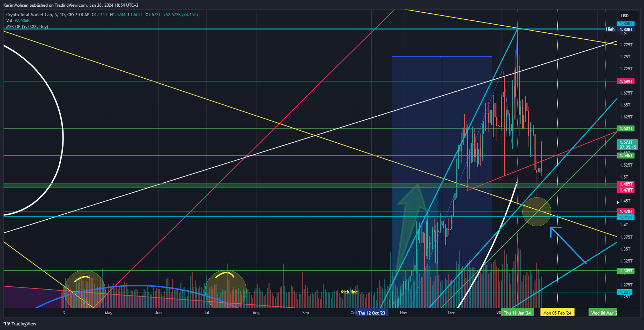Click the Thu 11 Jan '24 date label
The image size is (644, 330).
click(x=517, y=313)
